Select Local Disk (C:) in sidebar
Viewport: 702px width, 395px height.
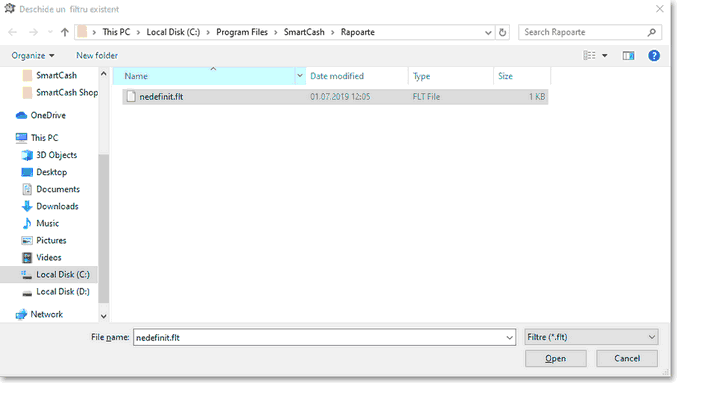[x=49, y=275]
